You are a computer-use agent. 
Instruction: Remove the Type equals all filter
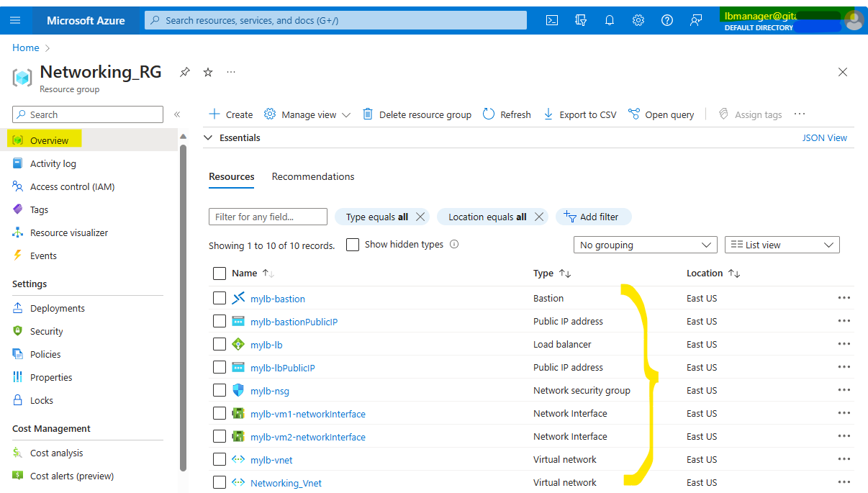(x=421, y=217)
